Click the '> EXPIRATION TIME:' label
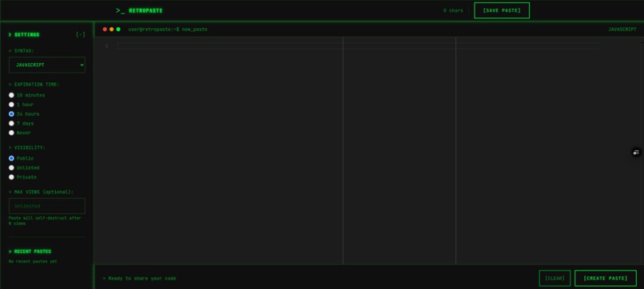Screen dimensions: 644x289 pos(34,85)
